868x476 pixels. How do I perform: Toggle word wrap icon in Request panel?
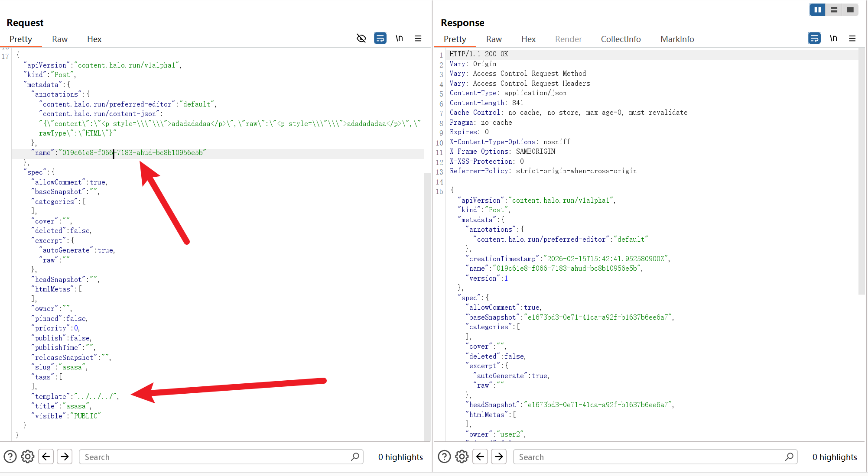click(380, 39)
